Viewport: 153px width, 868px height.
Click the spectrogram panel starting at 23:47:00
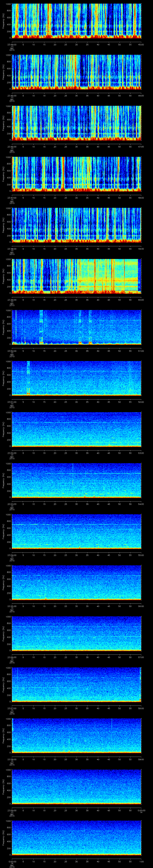point(77,174)
